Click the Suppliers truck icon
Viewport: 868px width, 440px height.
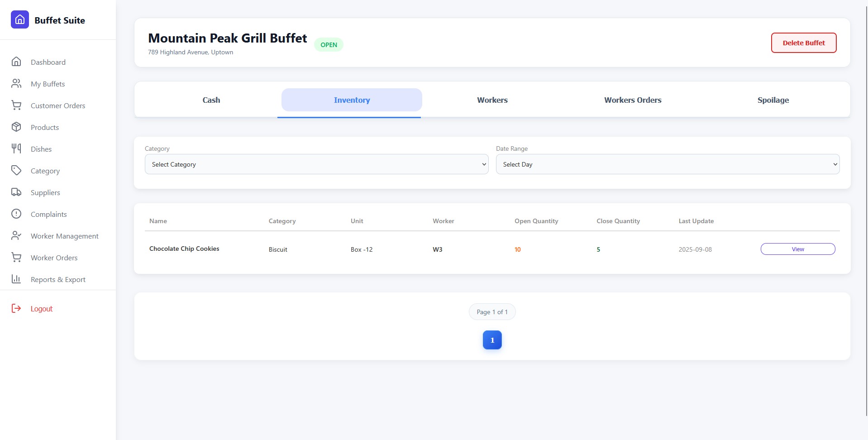point(16,192)
